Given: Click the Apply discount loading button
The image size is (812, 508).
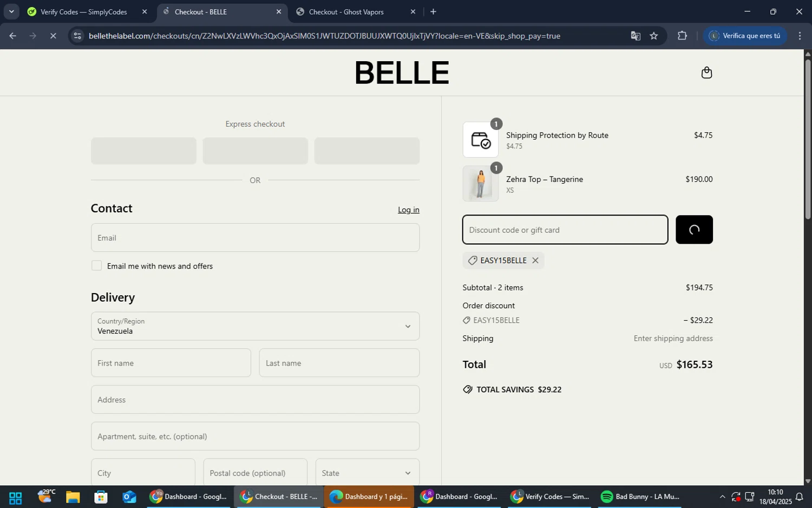Looking at the screenshot, I should tap(694, 230).
